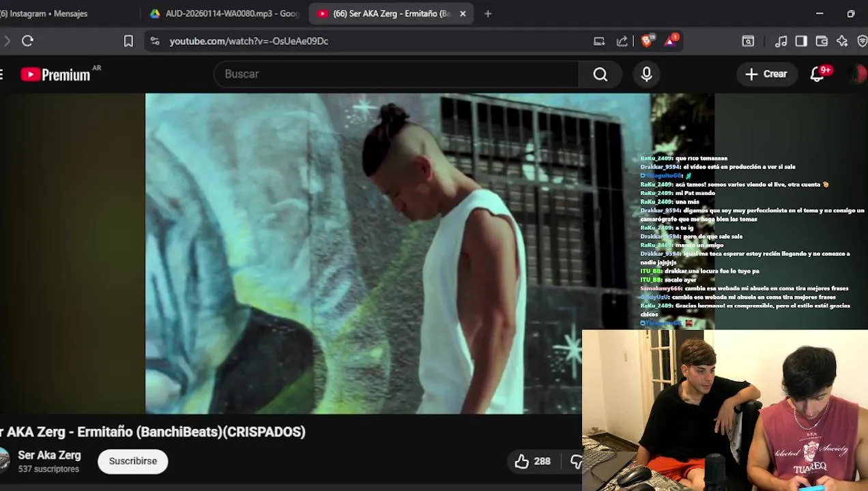Click the share page icon in address bar

coord(622,41)
